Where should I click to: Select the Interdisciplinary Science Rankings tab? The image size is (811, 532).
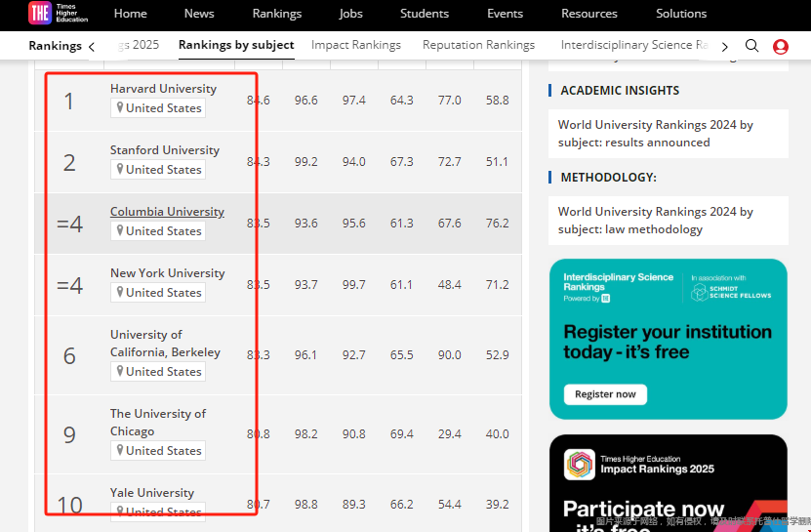pyautogui.click(x=634, y=45)
